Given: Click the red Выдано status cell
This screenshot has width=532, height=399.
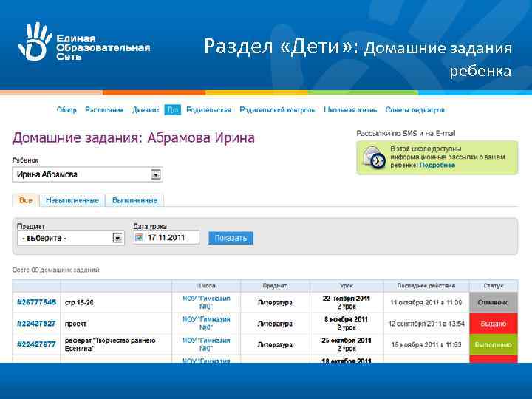Looking at the screenshot, I should coord(494,324).
